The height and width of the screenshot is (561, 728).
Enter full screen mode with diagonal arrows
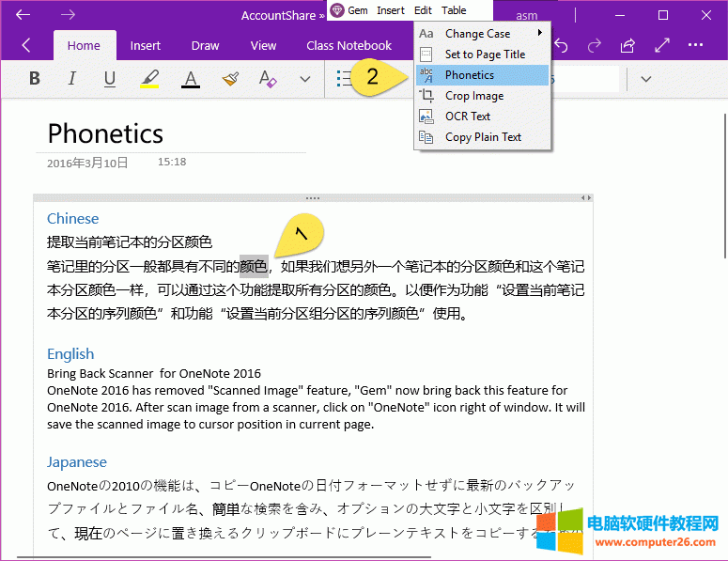pos(661,45)
